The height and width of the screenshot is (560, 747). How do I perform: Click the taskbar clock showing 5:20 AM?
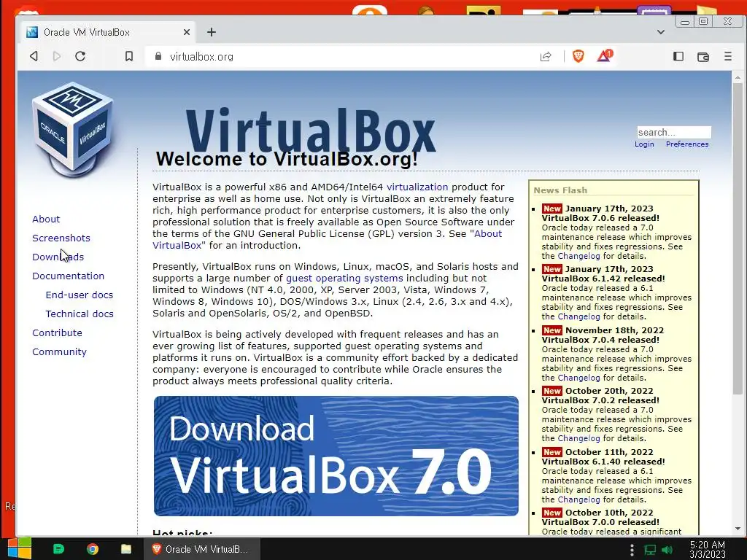click(708, 549)
